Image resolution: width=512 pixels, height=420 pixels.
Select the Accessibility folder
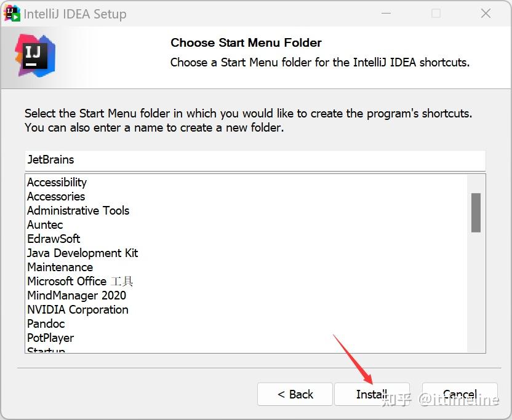[x=57, y=183]
